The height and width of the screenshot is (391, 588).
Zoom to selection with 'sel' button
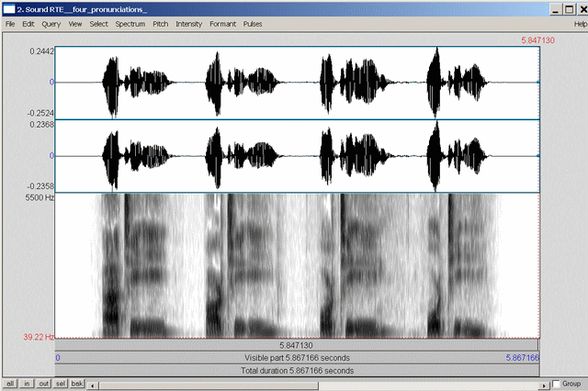click(61, 384)
